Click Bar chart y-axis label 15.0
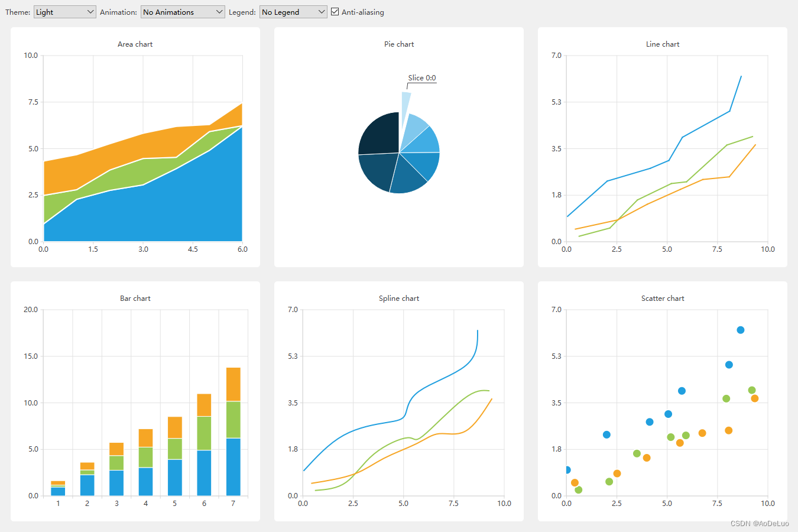The image size is (798, 532). click(x=31, y=356)
